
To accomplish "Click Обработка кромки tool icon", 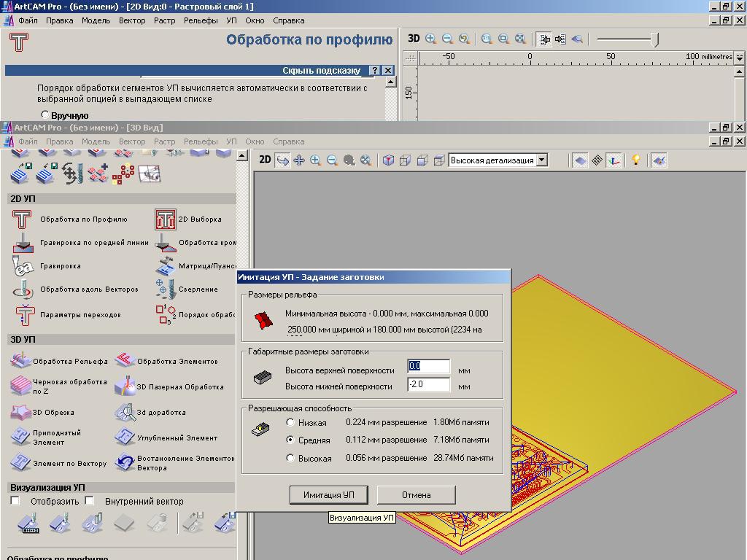I will (166, 243).
